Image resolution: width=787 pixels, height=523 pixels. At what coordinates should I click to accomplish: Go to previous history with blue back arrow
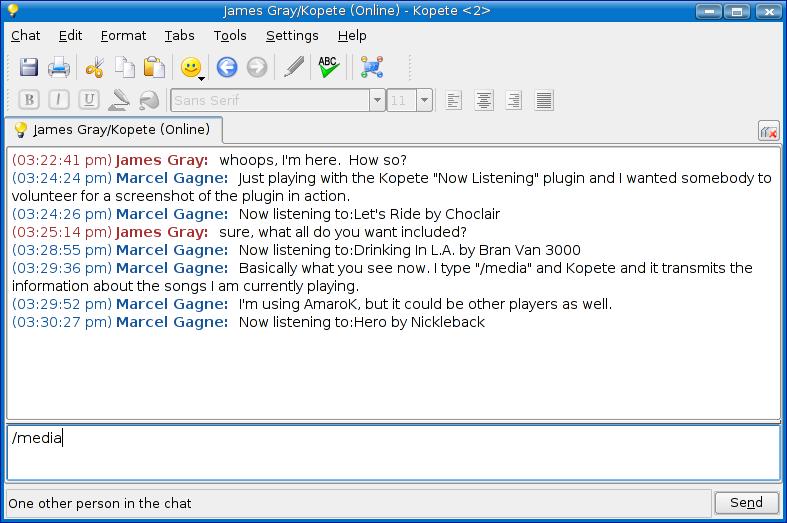tap(227, 68)
